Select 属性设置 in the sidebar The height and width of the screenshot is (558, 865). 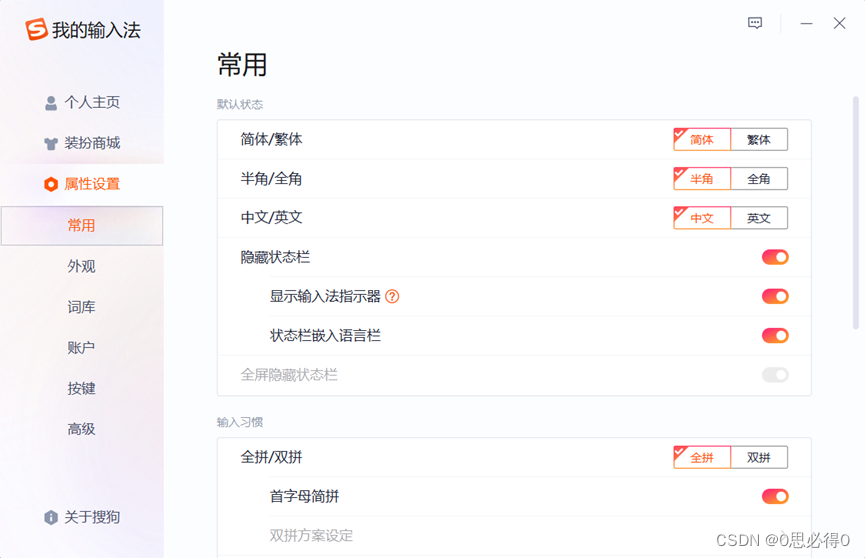point(82,184)
